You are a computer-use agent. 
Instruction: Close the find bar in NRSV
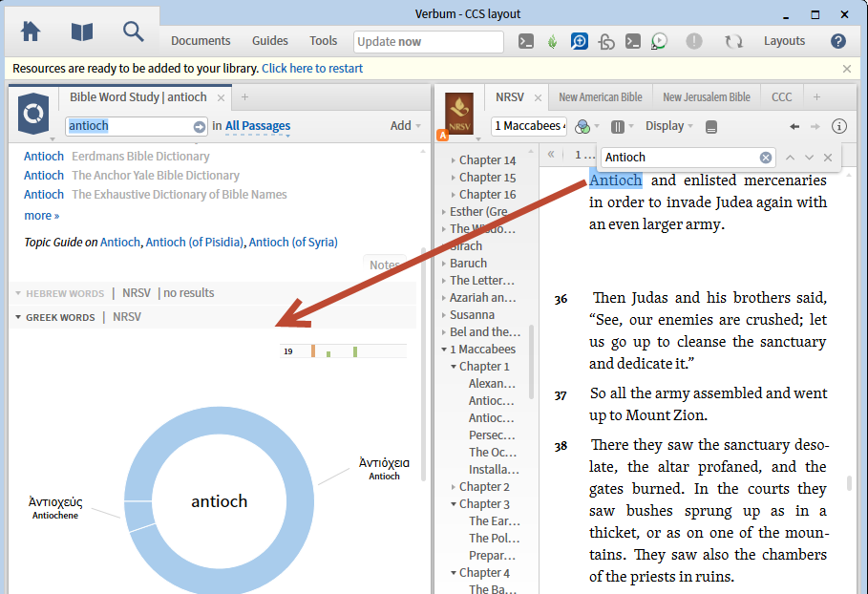[x=828, y=158]
